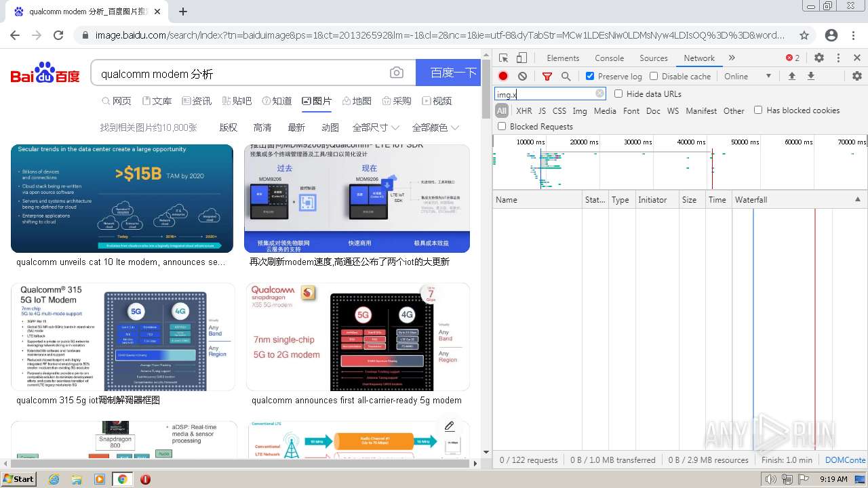
Task: Filter requests by JS
Action: (542, 110)
